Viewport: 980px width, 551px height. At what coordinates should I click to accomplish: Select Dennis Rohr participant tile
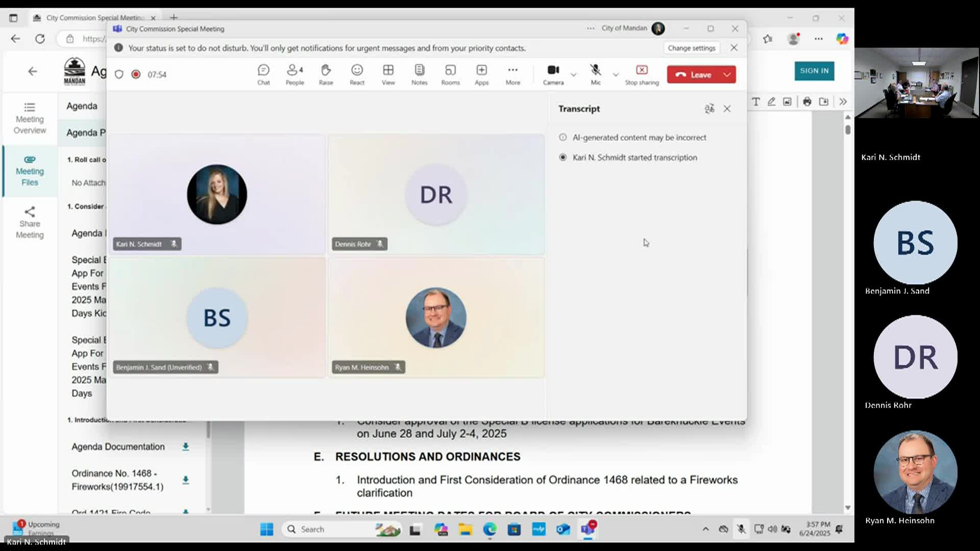pyautogui.click(x=436, y=194)
